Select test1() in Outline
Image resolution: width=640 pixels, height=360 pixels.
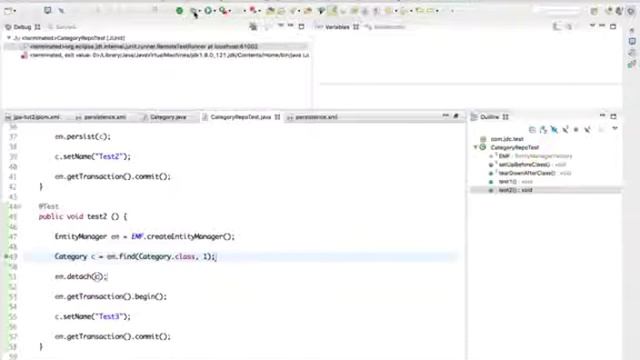pyautogui.click(x=511, y=182)
